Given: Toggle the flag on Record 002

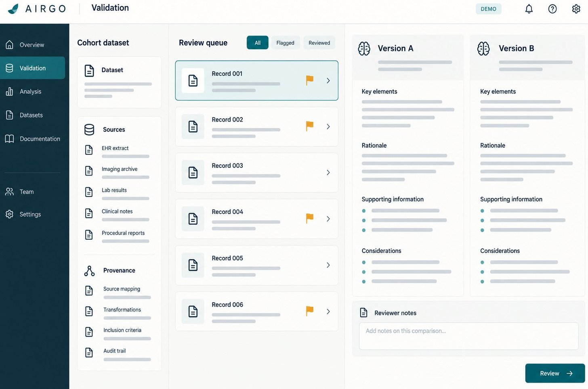Looking at the screenshot, I should tap(310, 126).
